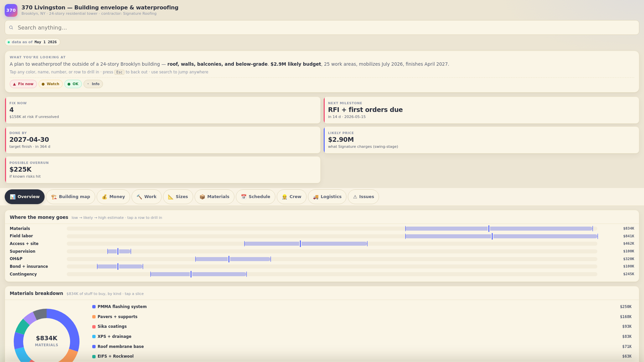The height and width of the screenshot is (362, 644).
Task: Click the PMMA flashing system color swatch
Action: point(94,307)
